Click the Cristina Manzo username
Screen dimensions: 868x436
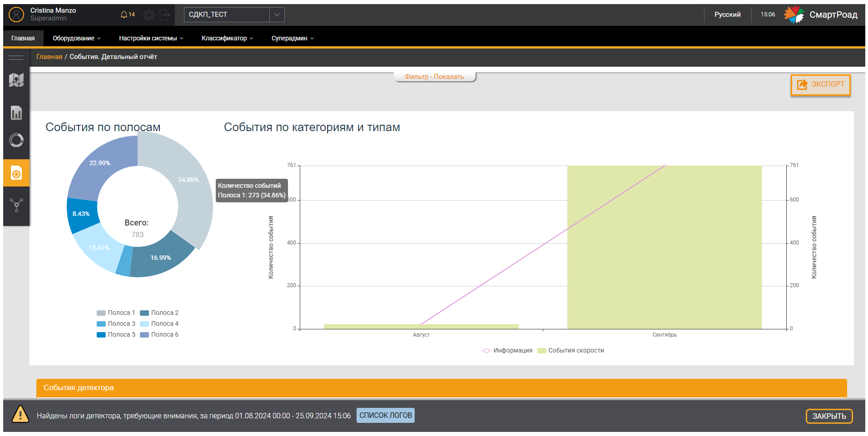point(53,10)
